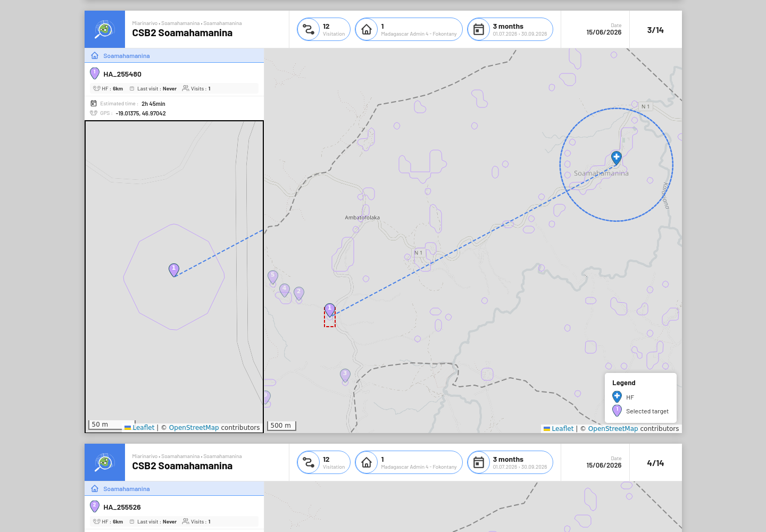This screenshot has width=766, height=532.
Task: Click the Visitation route icon on page 4/14
Action: (x=309, y=462)
